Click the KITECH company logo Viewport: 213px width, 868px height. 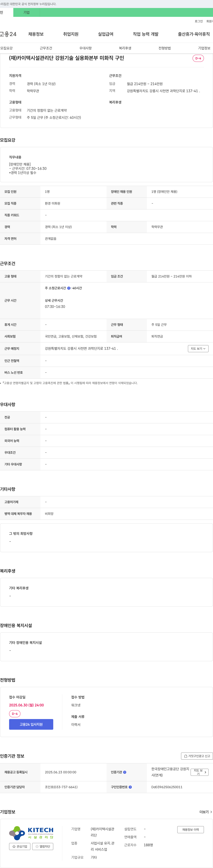click(x=31, y=833)
